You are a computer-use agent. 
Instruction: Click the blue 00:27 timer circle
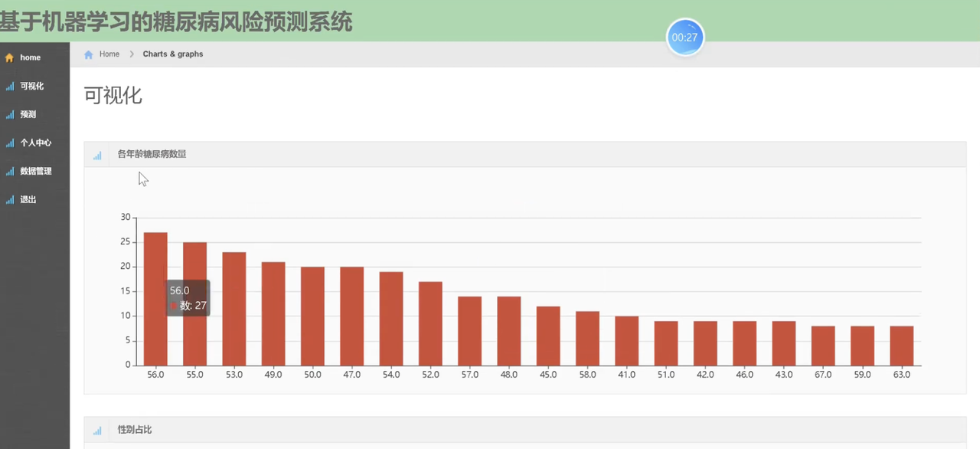685,38
